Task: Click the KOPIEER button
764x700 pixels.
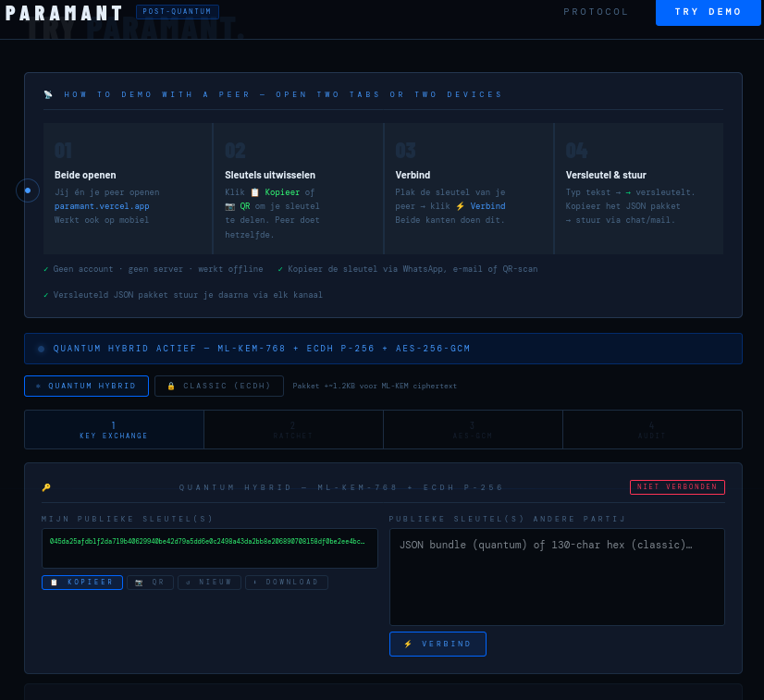Action: point(82,583)
